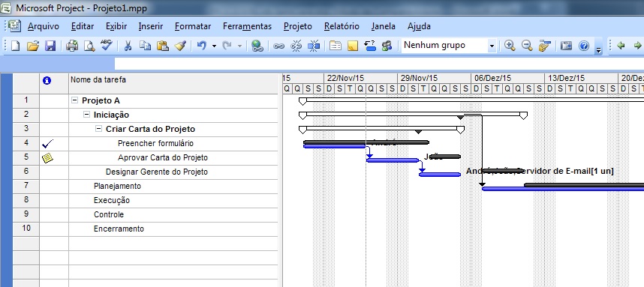Open print preview magnifier page icon
The image size is (644, 287).
(89, 46)
